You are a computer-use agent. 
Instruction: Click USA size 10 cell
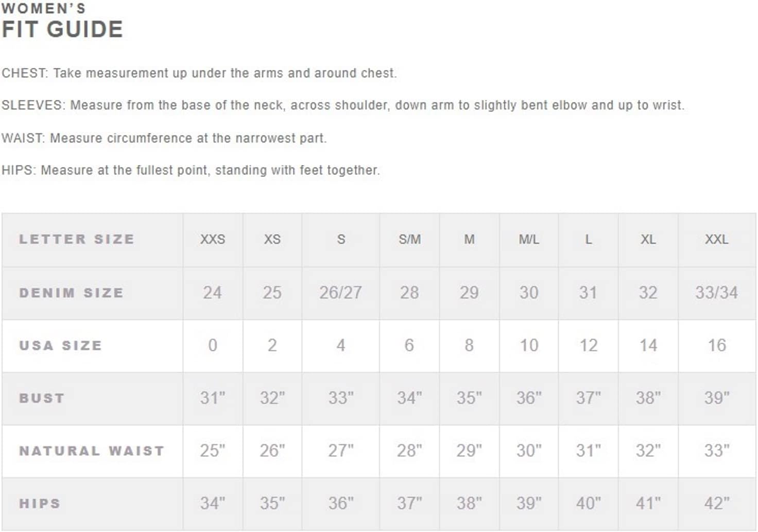[529, 345]
